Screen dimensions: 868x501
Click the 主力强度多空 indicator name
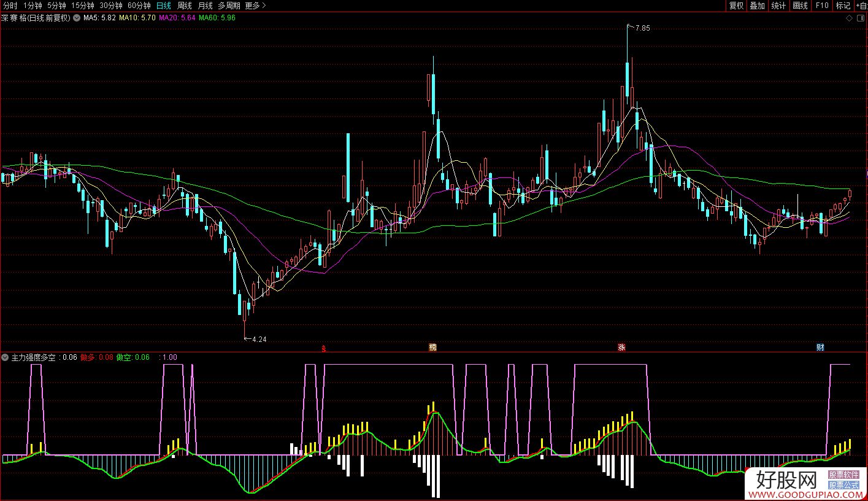[34, 357]
